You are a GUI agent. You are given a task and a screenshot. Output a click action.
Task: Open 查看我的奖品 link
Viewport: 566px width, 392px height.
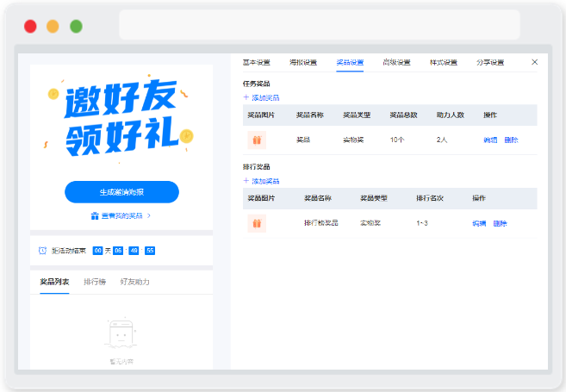(x=122, y=216)
